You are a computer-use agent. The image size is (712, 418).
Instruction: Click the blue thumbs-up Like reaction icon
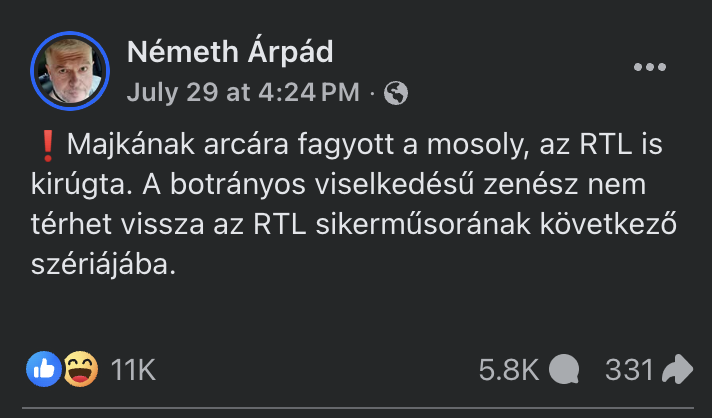tap(45, 369)
